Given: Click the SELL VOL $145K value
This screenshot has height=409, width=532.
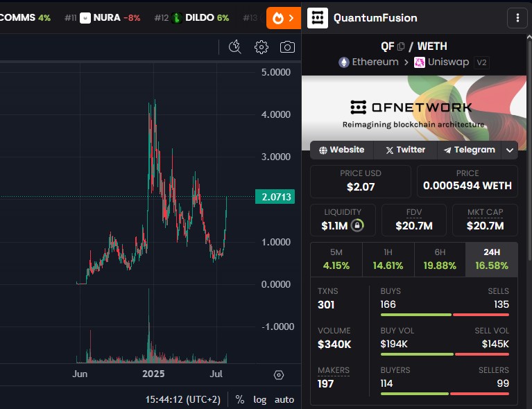Looking at the screenshot, I should (x=495, y=345).
